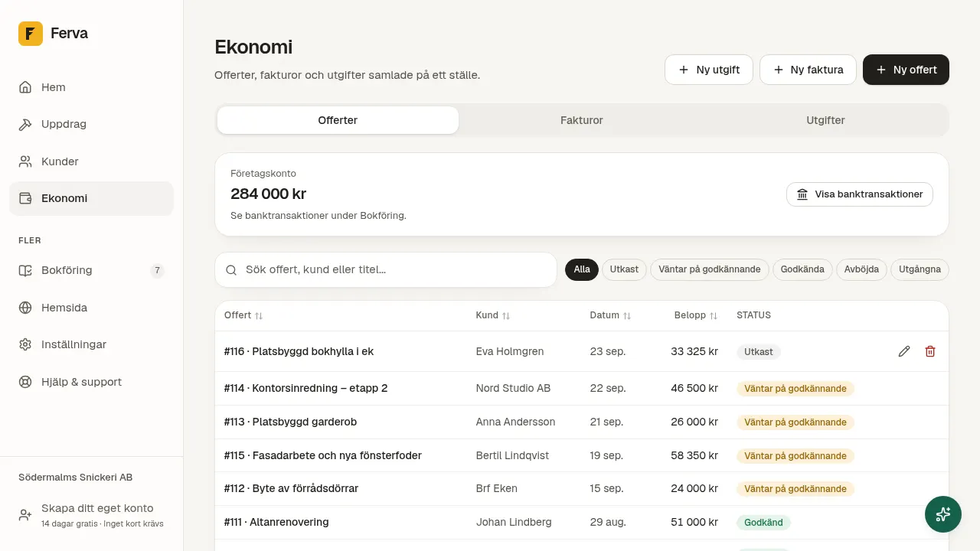Image resolution: width=980 pixels, height=551 pixels.
Task: Open Uppdrag via its hammer icon
Action: coord(25,124)
